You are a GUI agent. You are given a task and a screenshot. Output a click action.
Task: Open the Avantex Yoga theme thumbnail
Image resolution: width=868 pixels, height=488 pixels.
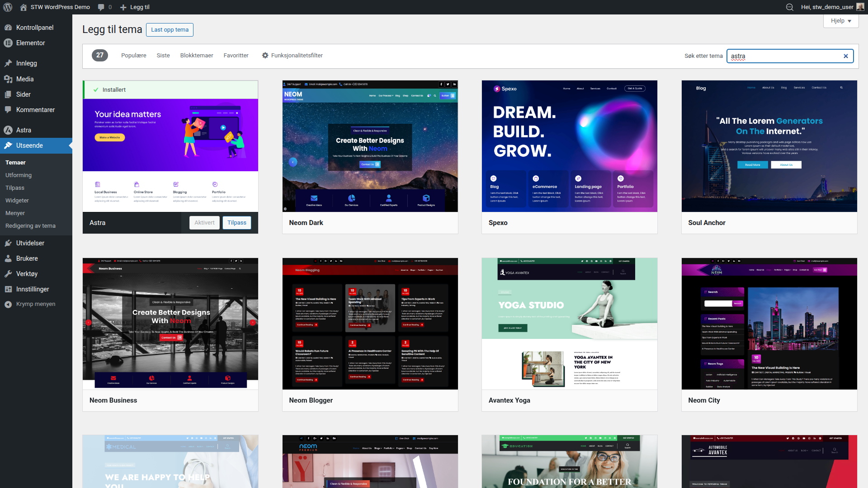[570, 324]
